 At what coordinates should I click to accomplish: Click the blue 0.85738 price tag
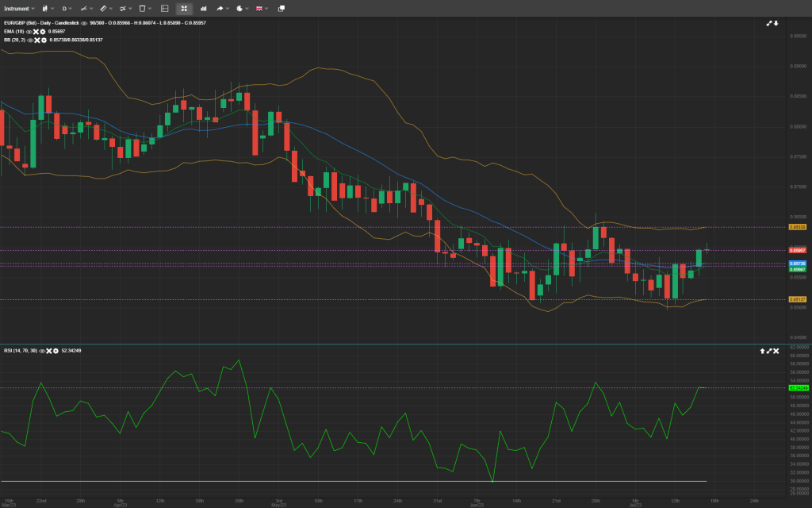[797, 264]
